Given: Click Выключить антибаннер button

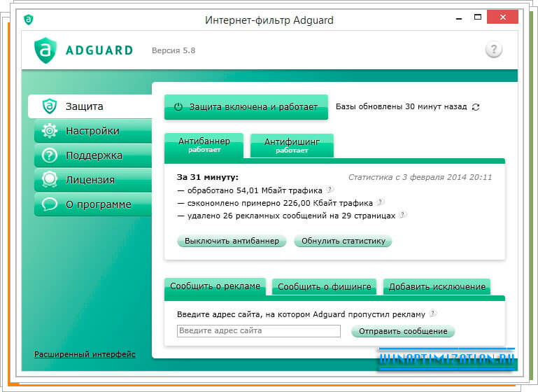Looking at the screenshot, I should coord(232,241).
